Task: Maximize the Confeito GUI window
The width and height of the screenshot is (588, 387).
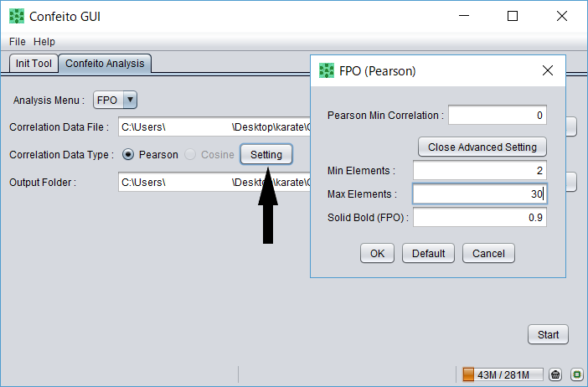Action: pos(513,16)
